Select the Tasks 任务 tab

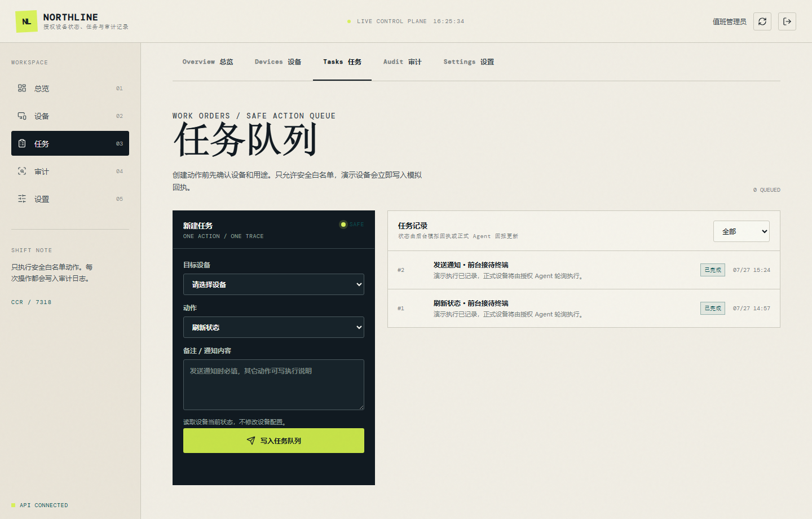(x=342, y=62)
